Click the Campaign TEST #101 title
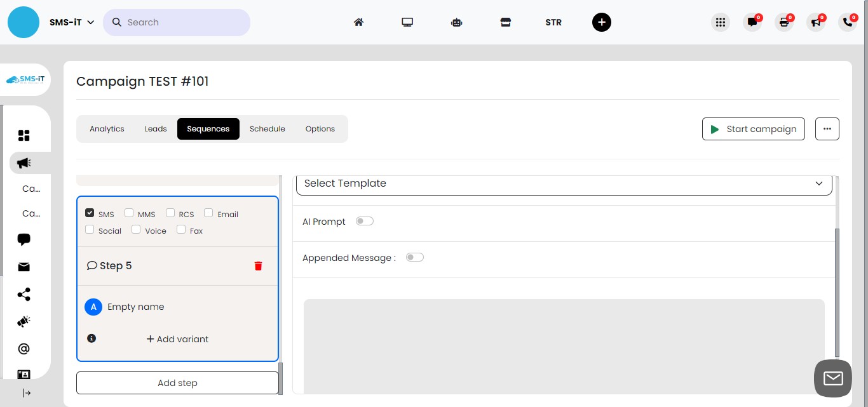Viewport: 868px width, 407px height. pos(142,81)
